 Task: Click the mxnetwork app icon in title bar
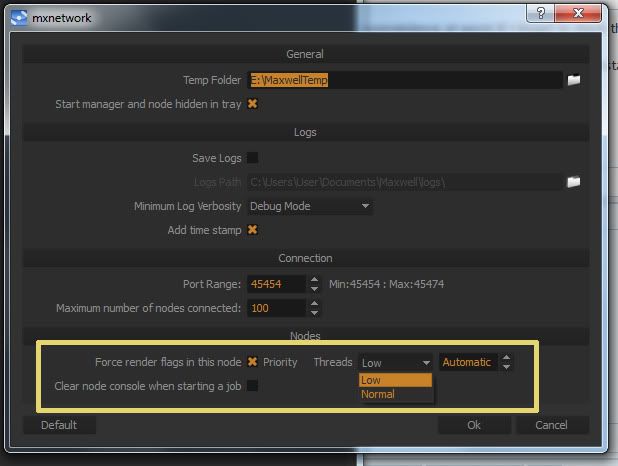pos(18,17)
